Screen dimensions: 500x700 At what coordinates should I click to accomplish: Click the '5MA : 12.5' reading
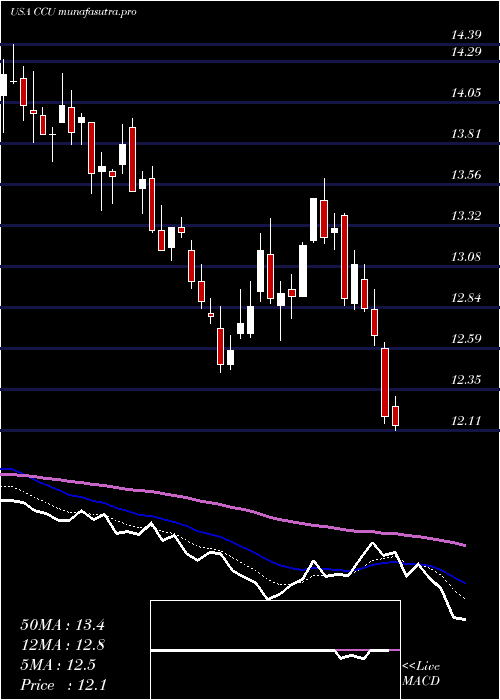58,665
